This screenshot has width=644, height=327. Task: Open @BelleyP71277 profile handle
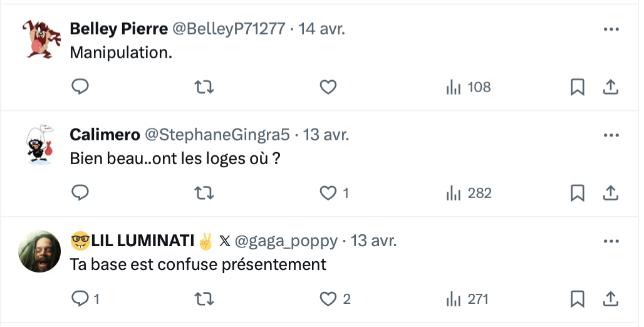(x=229, y=29)
